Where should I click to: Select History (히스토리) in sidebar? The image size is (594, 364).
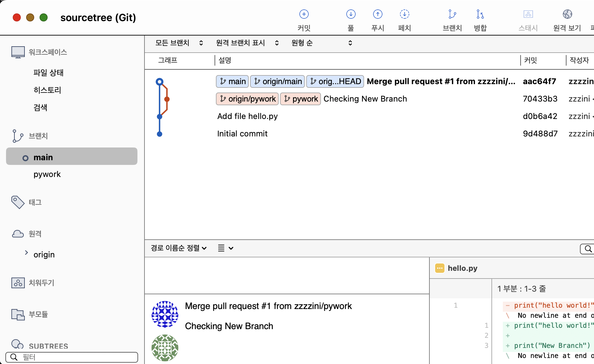(x=47, y=90)
